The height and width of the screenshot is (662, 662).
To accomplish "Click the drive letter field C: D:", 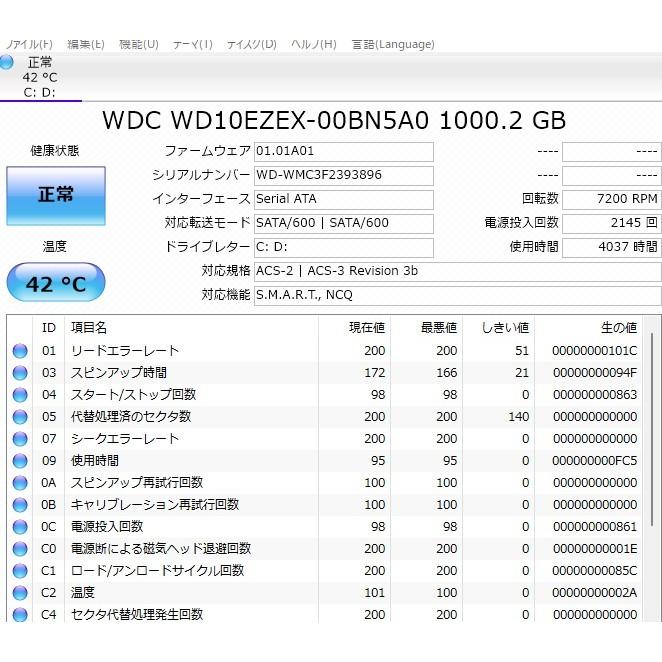I will click(344, 247).
